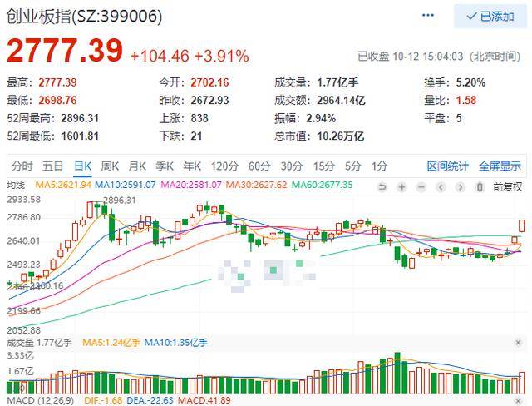Open the 月K monthly chart
This screenshot has height=406, width=532.
click(137, 166)
